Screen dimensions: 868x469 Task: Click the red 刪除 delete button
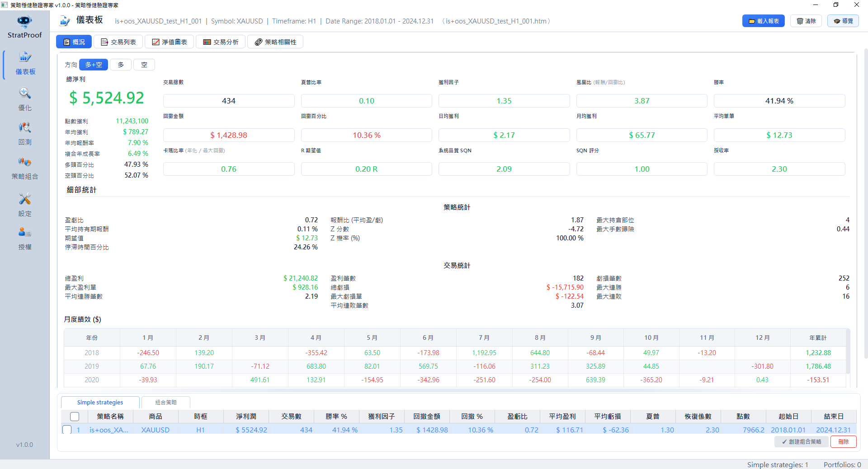click(844, 442)
